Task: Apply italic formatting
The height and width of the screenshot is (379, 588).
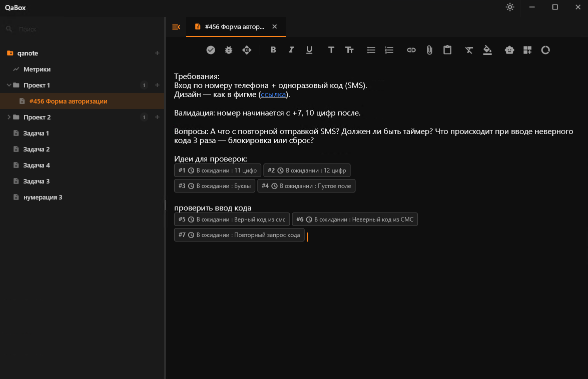Action: point(291,50)
